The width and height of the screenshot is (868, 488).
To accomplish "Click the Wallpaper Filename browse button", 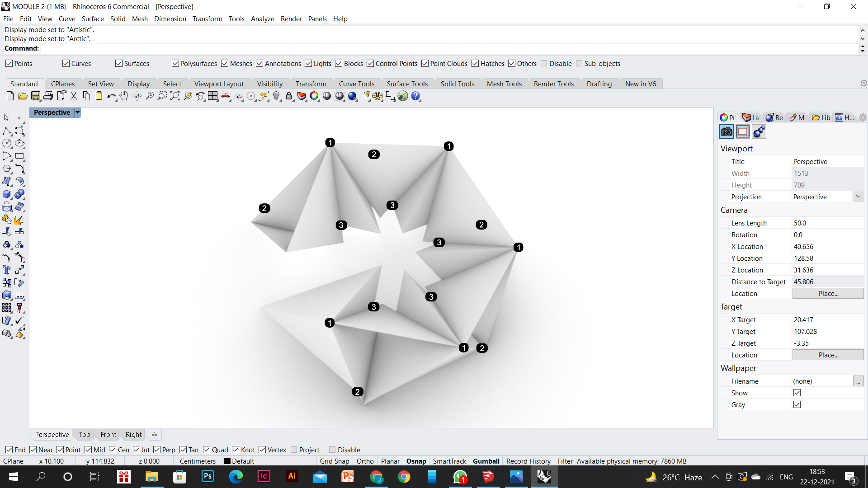I will point(858,381).
